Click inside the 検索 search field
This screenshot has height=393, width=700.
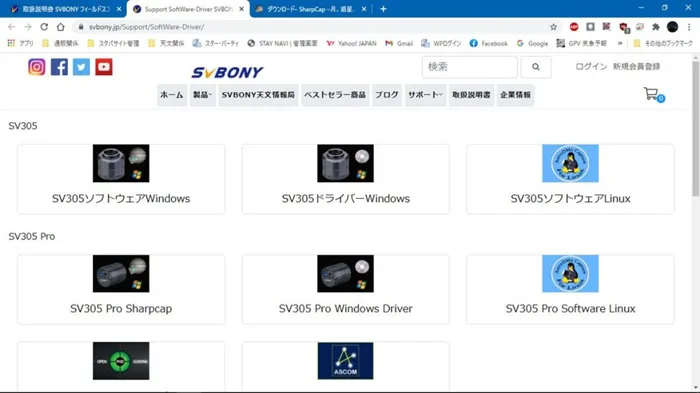click(x=470, y=67)
